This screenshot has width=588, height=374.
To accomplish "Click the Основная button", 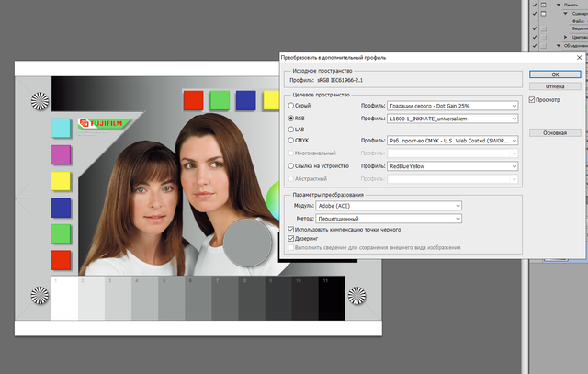I will tap(555, 133).
